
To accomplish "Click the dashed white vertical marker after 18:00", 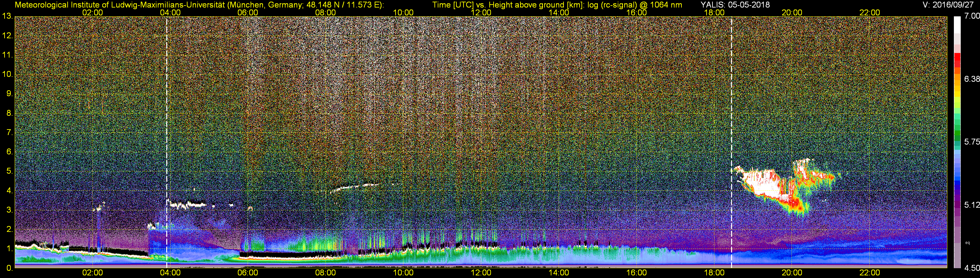I will click(732, 142).
